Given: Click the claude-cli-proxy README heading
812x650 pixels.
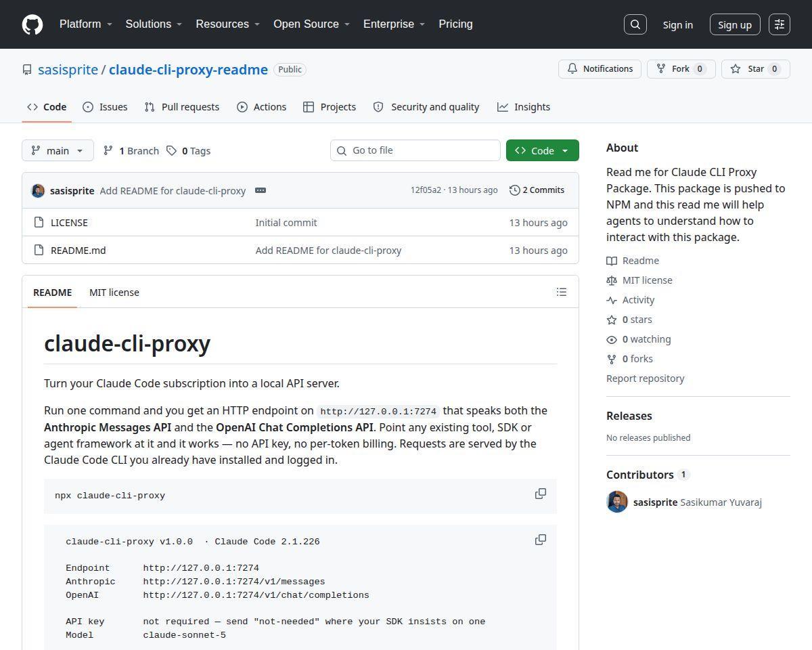Looking at the screenshot, I should (x=127, y=343).
